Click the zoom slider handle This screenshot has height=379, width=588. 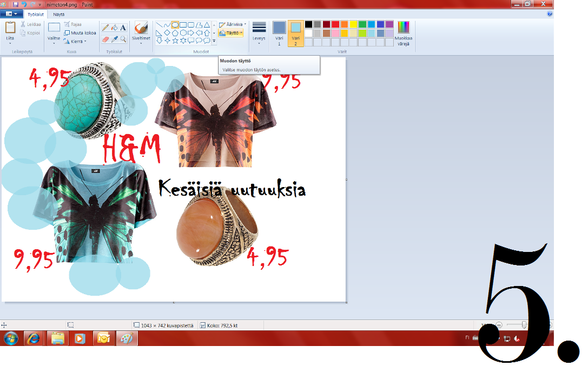524,325
